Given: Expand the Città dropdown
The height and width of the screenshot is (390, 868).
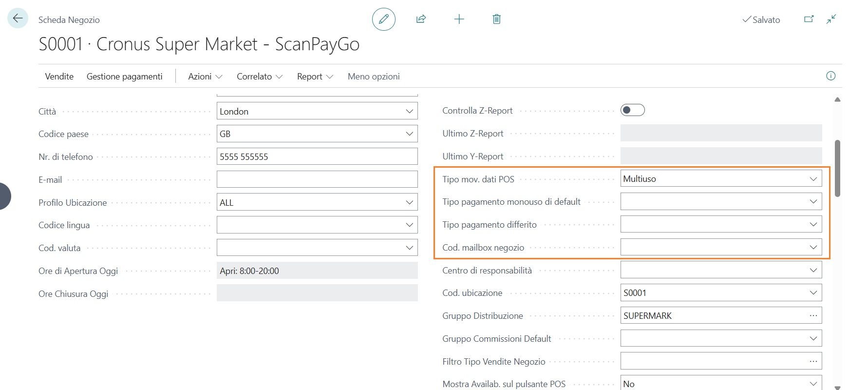Looking at the screenshot, I should 410,111.
